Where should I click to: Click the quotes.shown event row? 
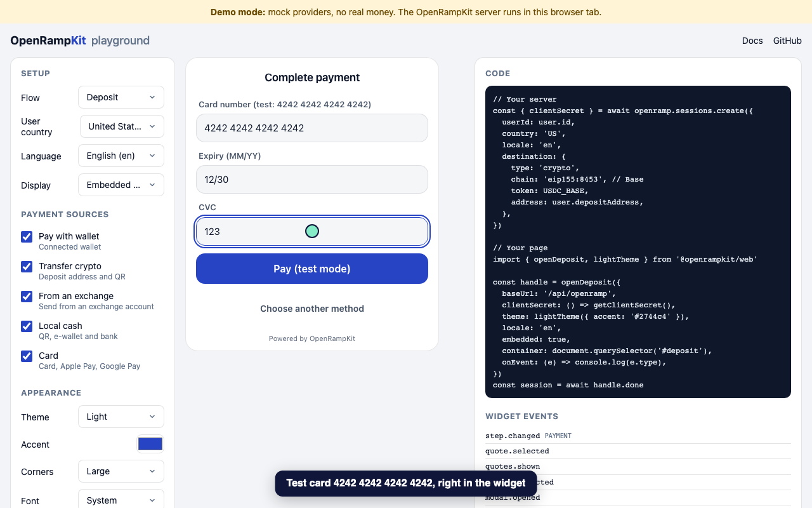[638, 466]
